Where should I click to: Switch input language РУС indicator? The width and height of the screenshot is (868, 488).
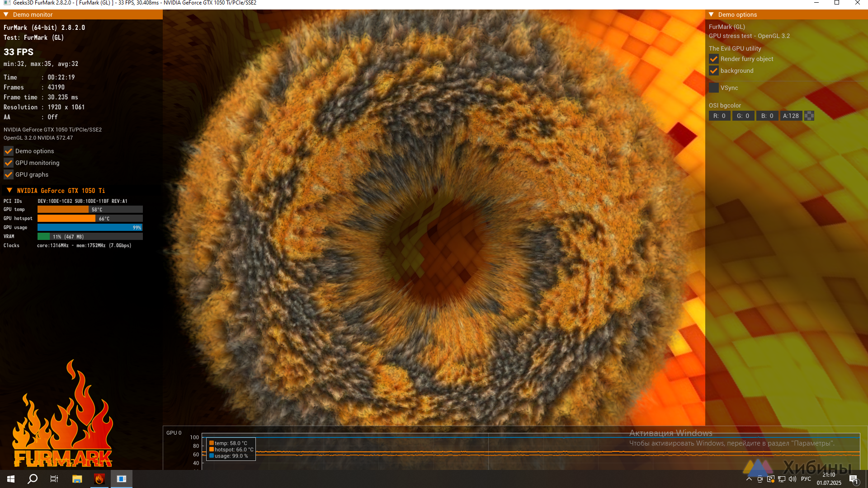pos(806,479)
